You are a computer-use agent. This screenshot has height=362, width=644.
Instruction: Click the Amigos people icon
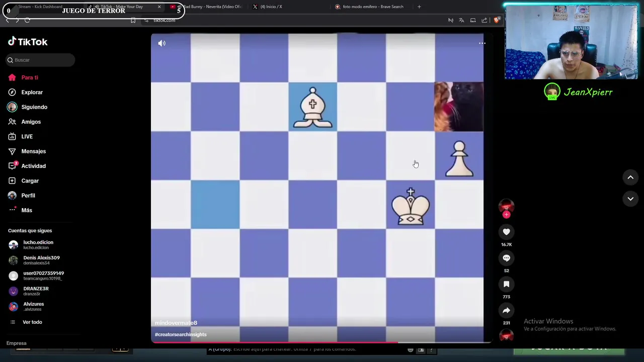tap(12, 122)
